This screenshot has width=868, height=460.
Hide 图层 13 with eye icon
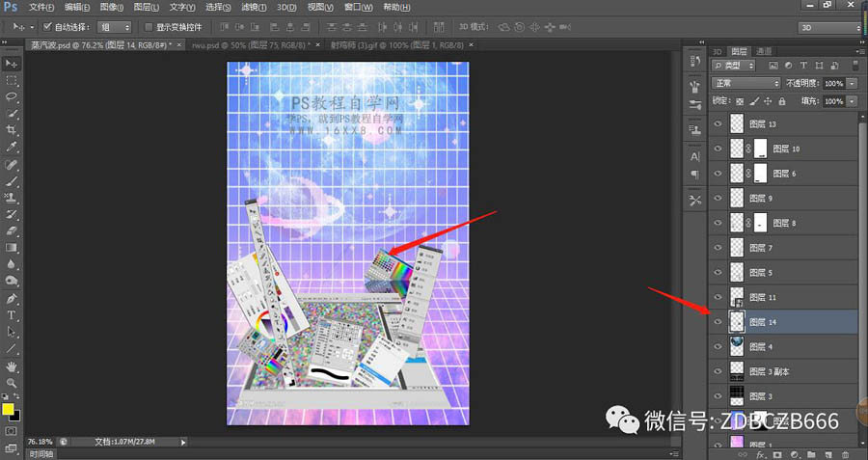(x=718, y=124)
